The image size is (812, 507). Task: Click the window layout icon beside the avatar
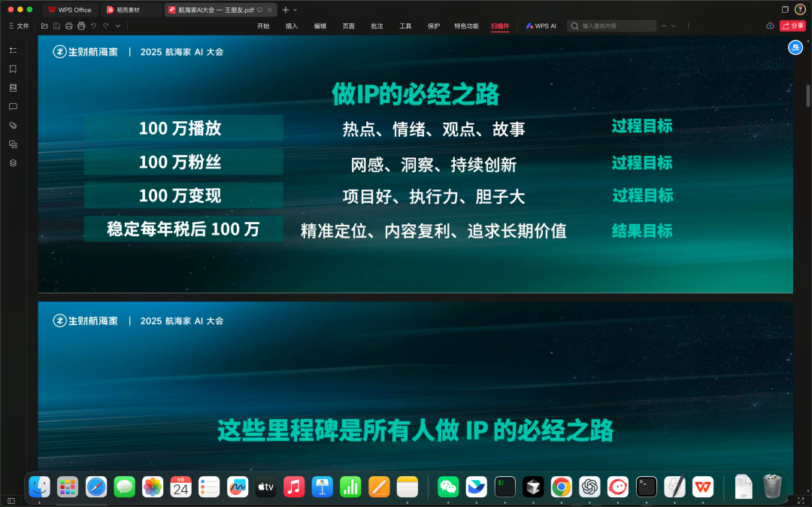tap(785, 9)
